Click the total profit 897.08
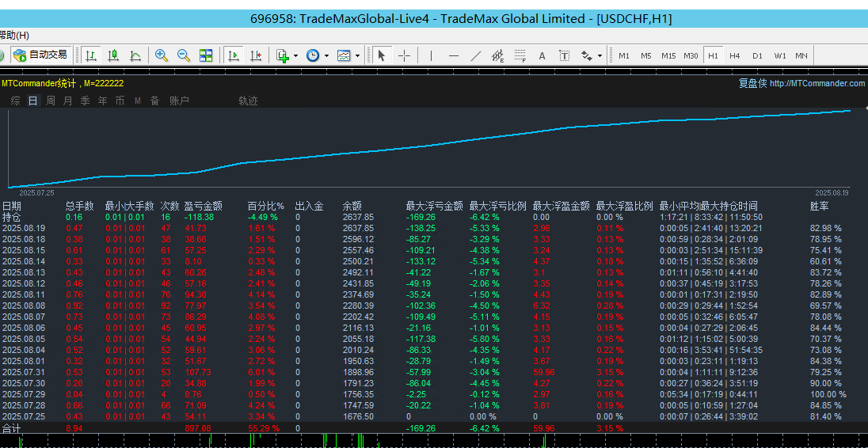The height and width of the screenshot is (448, 868). 198,428
